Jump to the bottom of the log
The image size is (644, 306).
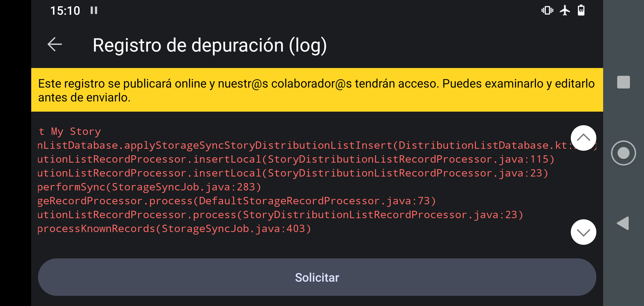[583, 232]
